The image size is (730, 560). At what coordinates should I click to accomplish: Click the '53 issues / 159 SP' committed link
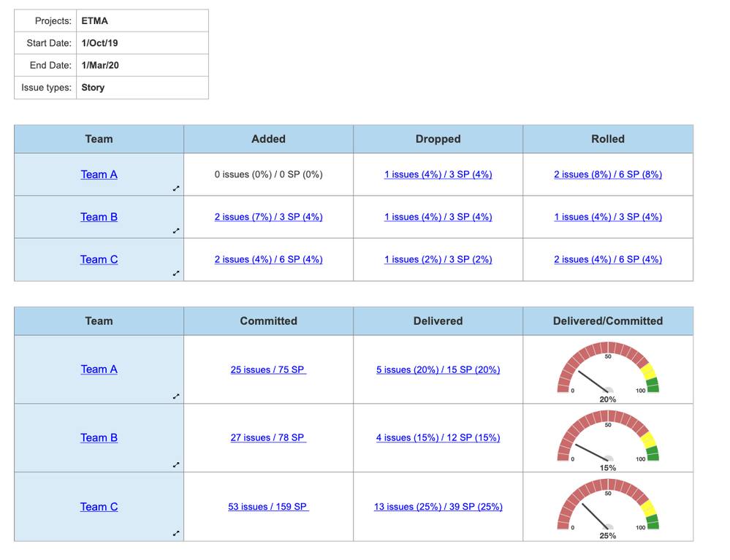click(x=268, y=506)
